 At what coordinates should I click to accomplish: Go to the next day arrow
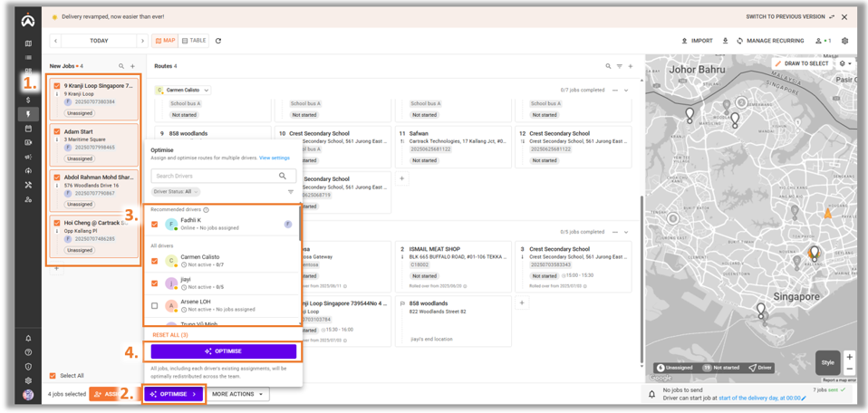coord(142,41)
